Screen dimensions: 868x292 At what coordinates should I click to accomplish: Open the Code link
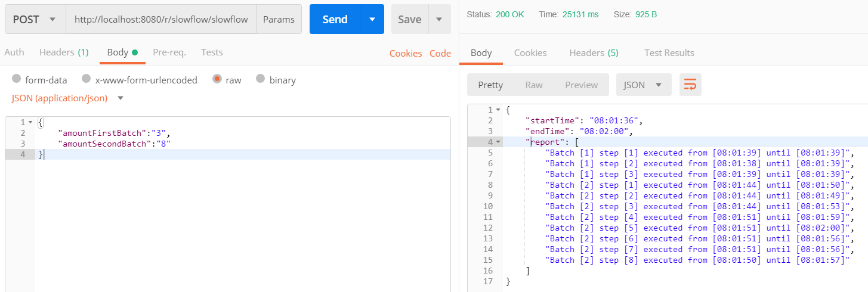(x=440, y=53)
